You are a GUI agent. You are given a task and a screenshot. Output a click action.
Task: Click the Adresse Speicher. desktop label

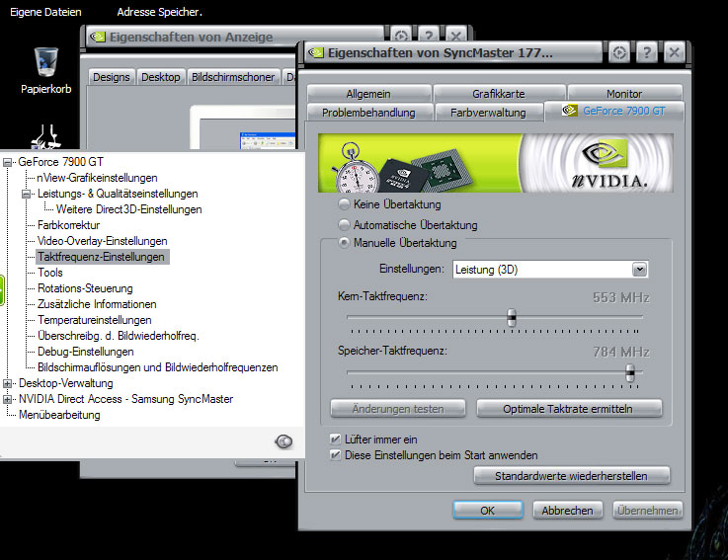click(x=159, y=12)
